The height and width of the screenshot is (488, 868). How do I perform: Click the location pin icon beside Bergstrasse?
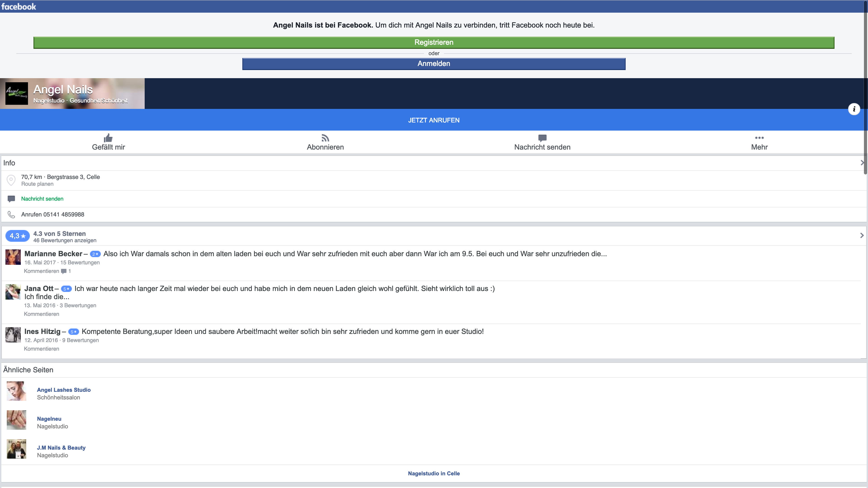(11, 180)
